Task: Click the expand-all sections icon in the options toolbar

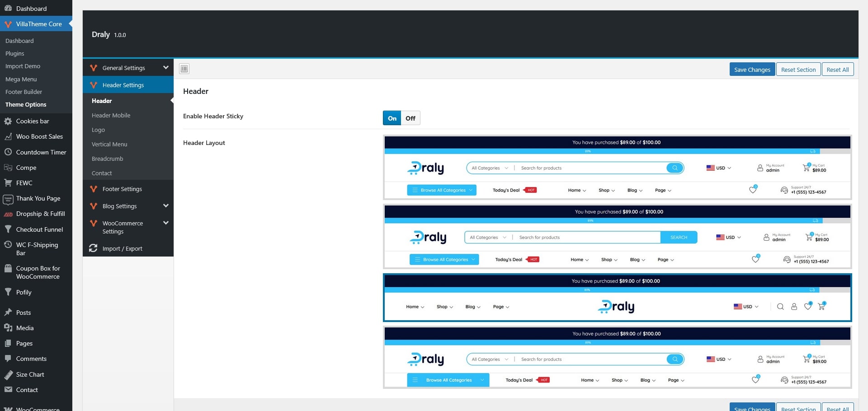Action: pos(184,69)
